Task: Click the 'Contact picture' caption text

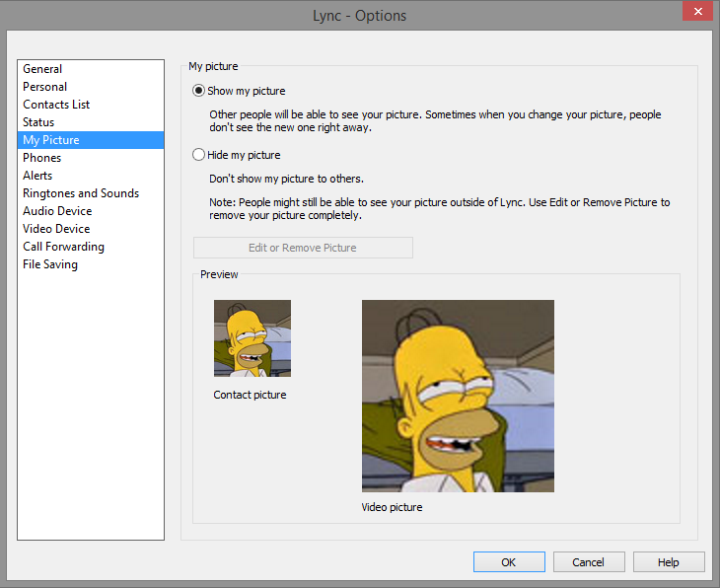Action: [x=250, y=395]
